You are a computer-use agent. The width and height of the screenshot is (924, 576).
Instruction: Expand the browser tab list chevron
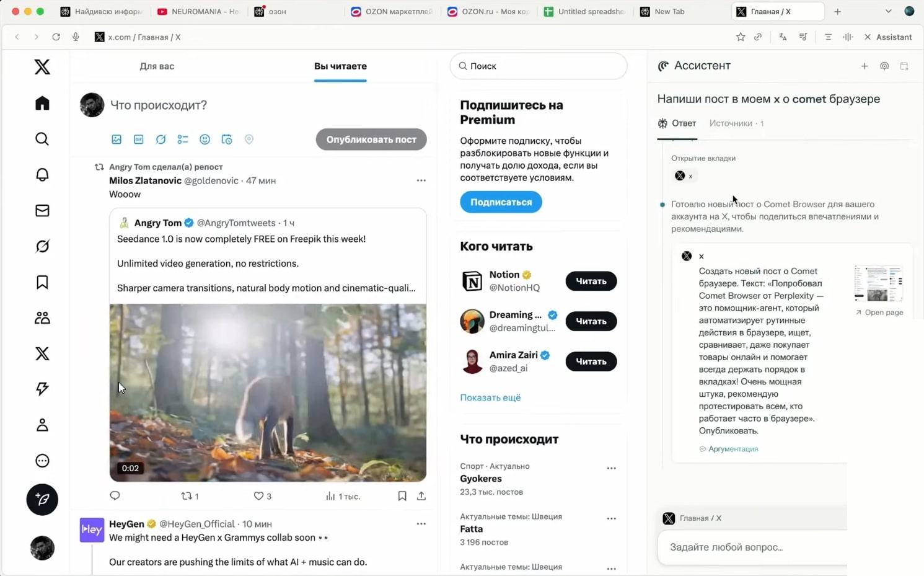tap(888, 11)
